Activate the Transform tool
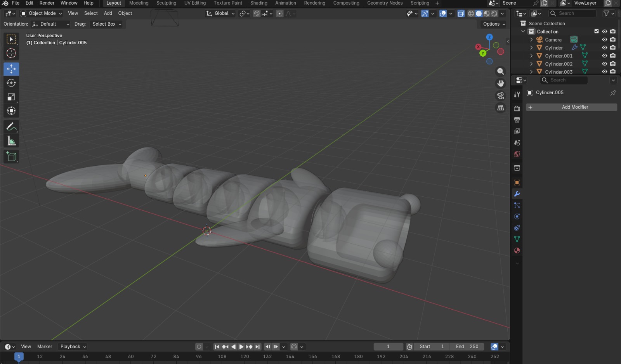621x364 pixels. [11, 111]
